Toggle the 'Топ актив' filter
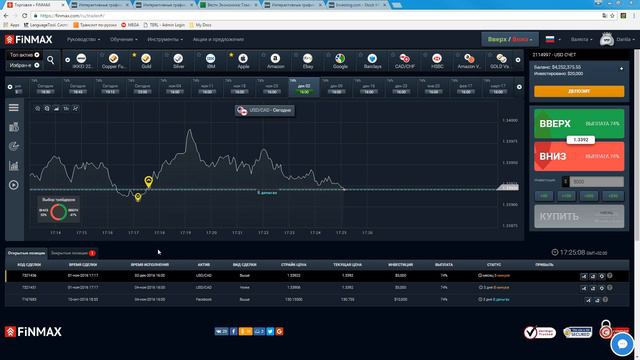 [24, 55]
